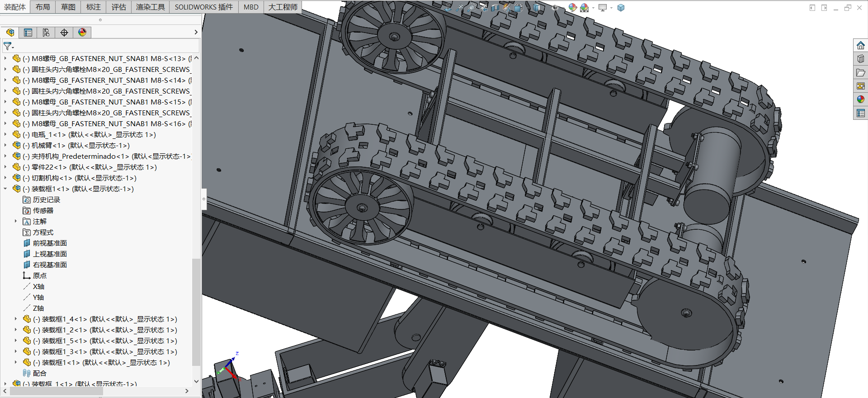Open the ConfigurationManager tab icon

pyautogui.click(x=46, y=33)
